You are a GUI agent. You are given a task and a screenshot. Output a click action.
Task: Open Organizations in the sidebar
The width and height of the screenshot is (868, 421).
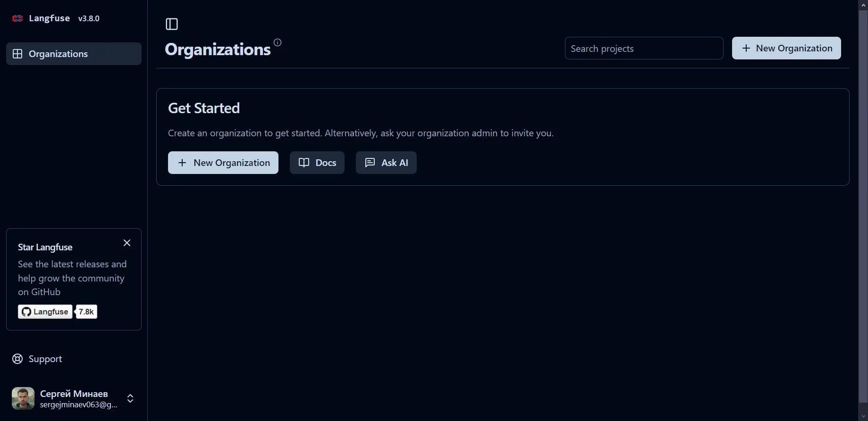[x=74, y=54]
